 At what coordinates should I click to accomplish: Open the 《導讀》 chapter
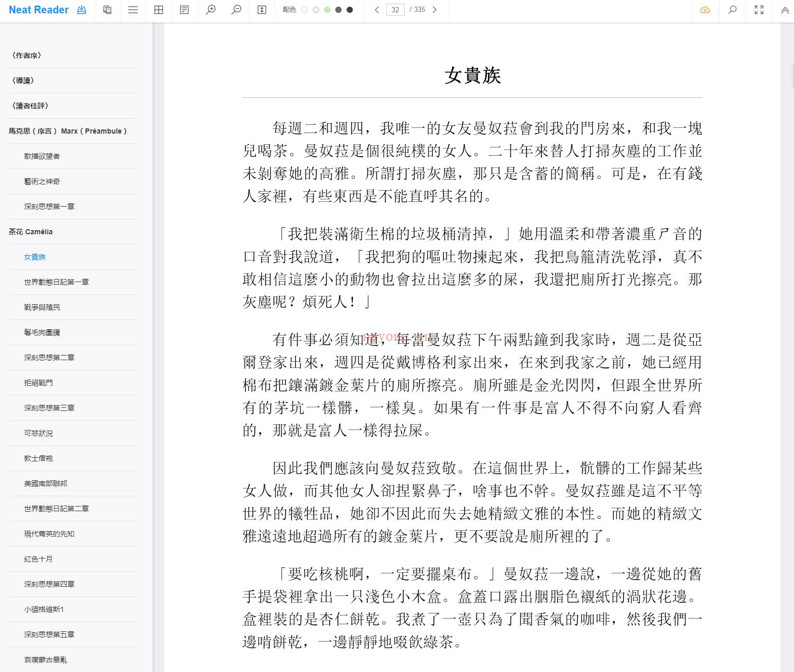pos(23,81)
